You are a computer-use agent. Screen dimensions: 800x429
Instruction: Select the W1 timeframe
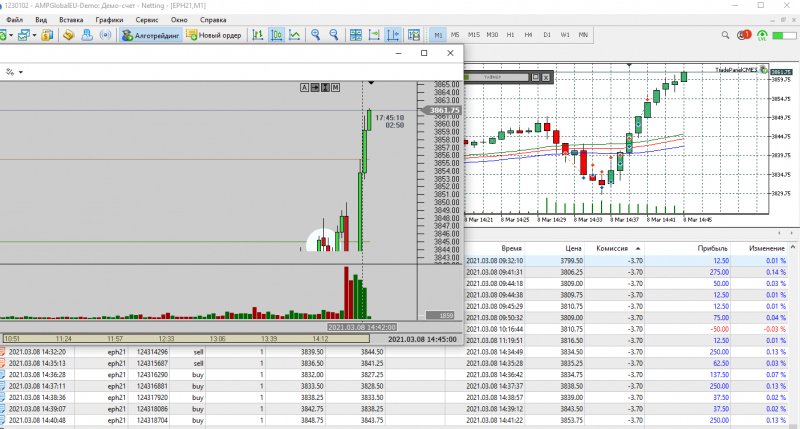[565, 35]
